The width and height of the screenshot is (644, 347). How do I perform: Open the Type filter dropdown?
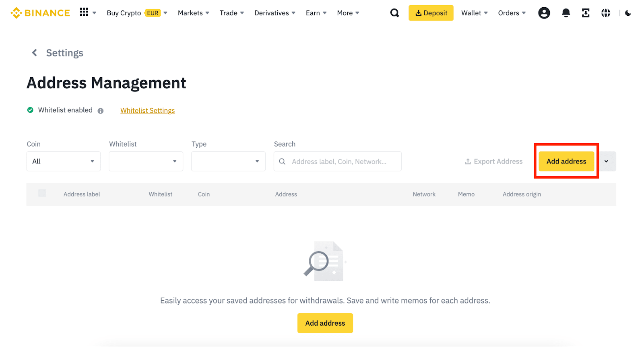[228, 161]
